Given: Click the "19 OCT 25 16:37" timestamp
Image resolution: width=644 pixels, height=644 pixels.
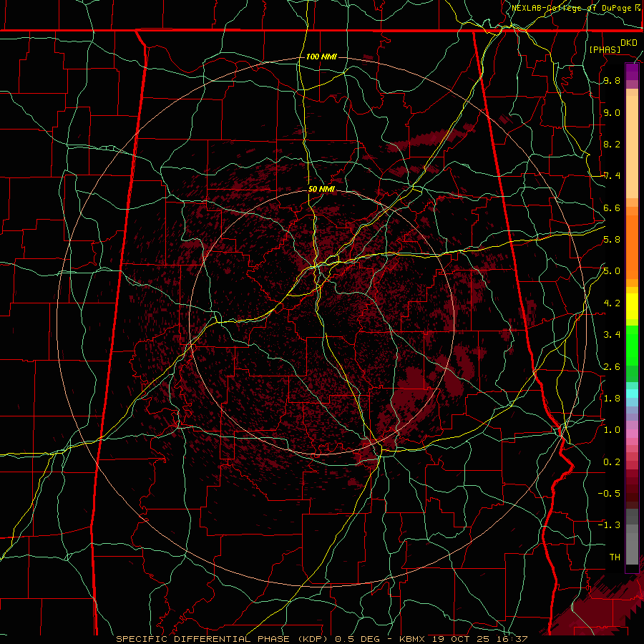Looking at the screenshot, I should [479, 639].
